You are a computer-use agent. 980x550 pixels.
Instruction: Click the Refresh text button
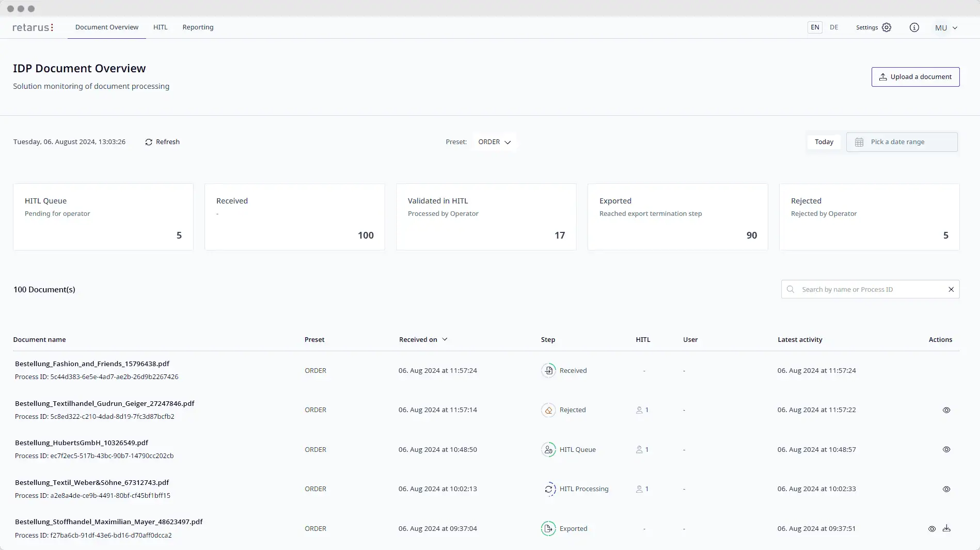[x=168, y=142]
